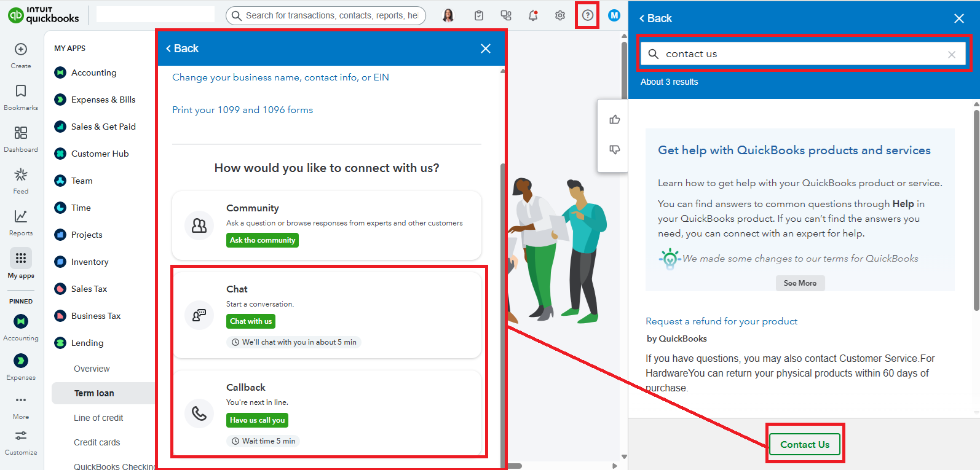Screen dimensions: 980x470
Task: Click the Contact Us button
Action: coord(805,444)
